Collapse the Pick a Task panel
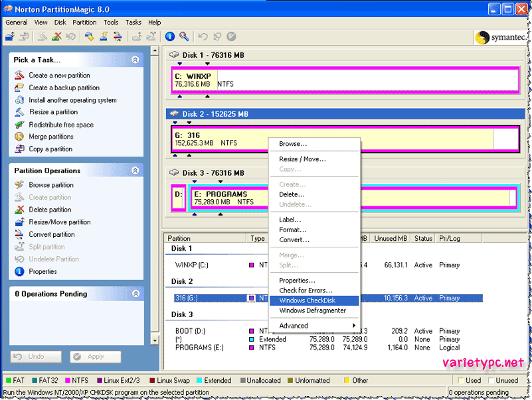The height and width of the screenshot is (400, 532). coord(135,60)
